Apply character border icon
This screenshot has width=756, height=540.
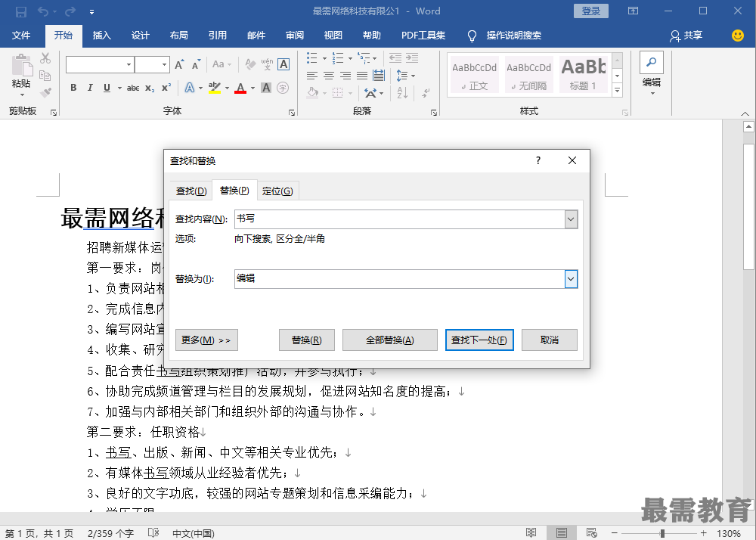click(283, 64)
